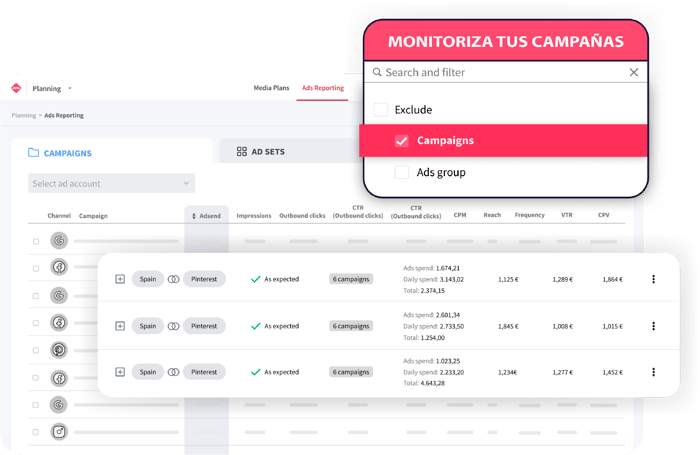This screenshot has width=700, height=455.
Task: Click the magnifier search icon
Action: [377, 72]
